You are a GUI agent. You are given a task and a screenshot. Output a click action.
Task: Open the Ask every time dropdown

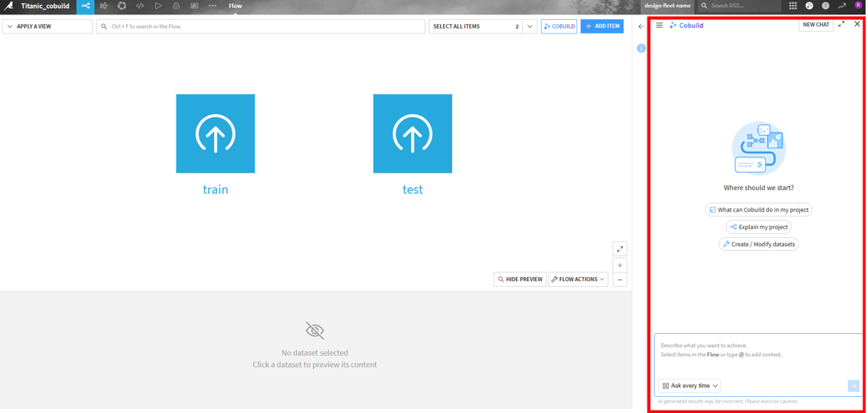click(x=690, y=386)
